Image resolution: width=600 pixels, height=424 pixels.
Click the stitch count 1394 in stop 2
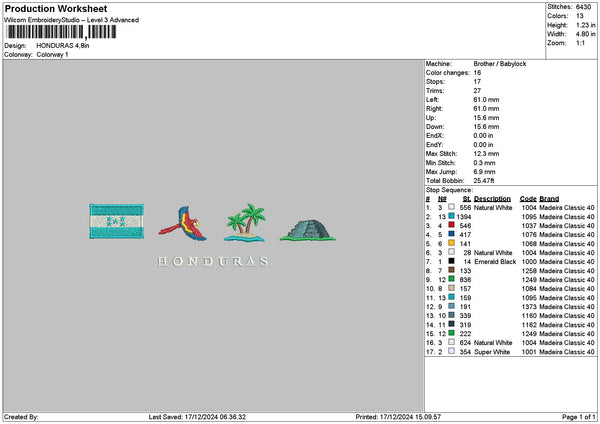point(464,217)
